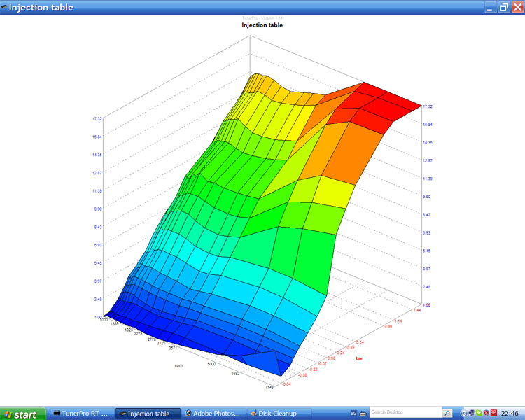Click the green shield tray icon
525x420 pixels.
click(x=478, y=413)
